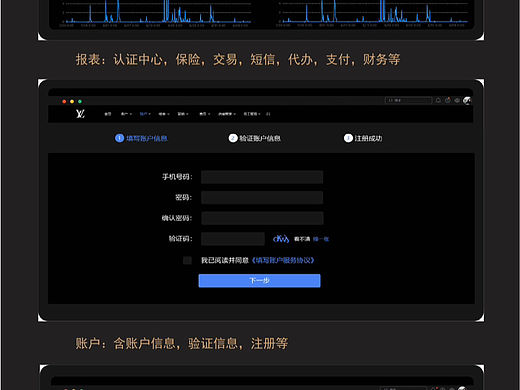
Task: Click the red close dot of the register window
Action: pyautogui.click(x=64, y=101)
